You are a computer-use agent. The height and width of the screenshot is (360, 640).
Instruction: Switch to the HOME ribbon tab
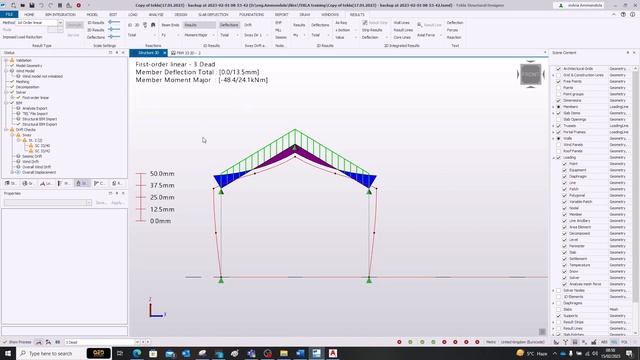[x=29, y=14]
